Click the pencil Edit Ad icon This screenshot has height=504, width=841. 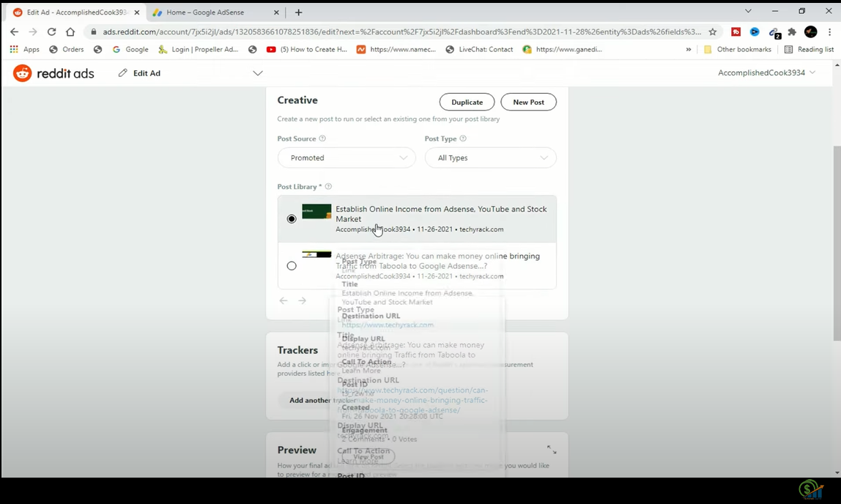[x=123, y=73]
